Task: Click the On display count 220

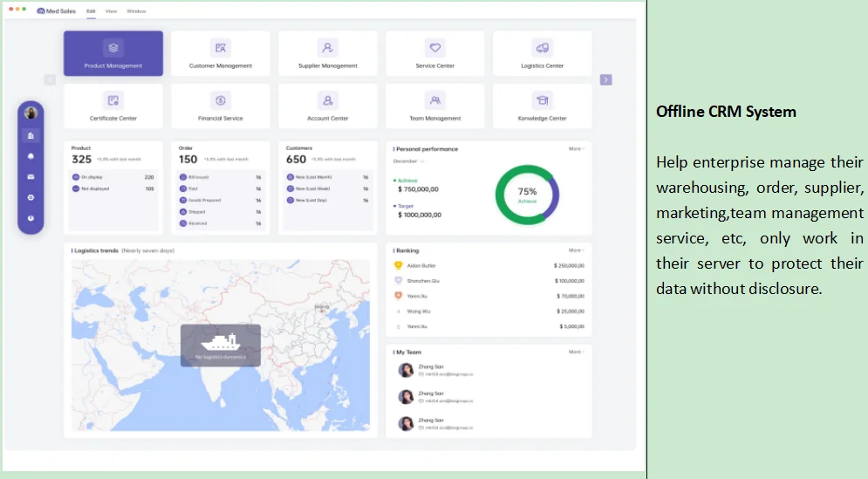Action: pos(149,177)
